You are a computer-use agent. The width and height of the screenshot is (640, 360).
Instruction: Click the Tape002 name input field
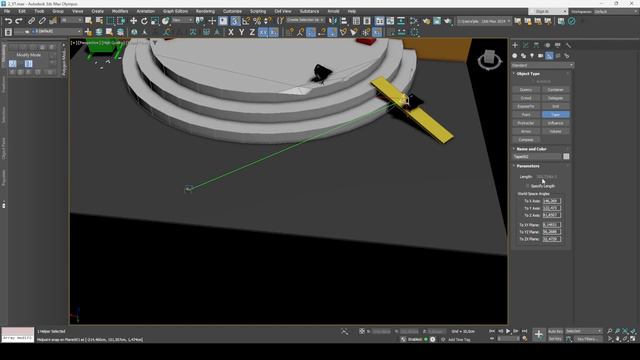tap(537, 156)
